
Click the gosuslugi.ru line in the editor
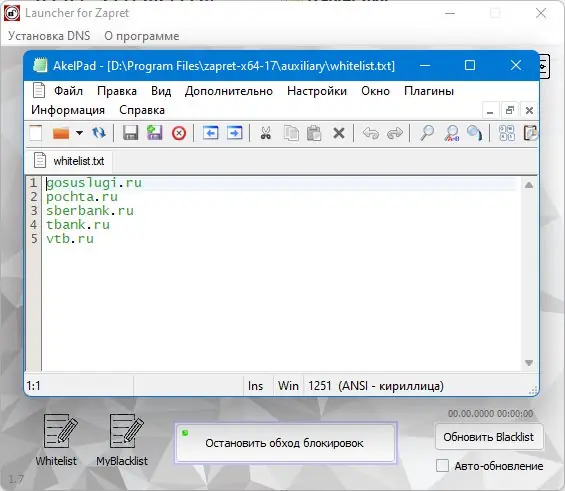pyautogui.click(x=94, y=183)
